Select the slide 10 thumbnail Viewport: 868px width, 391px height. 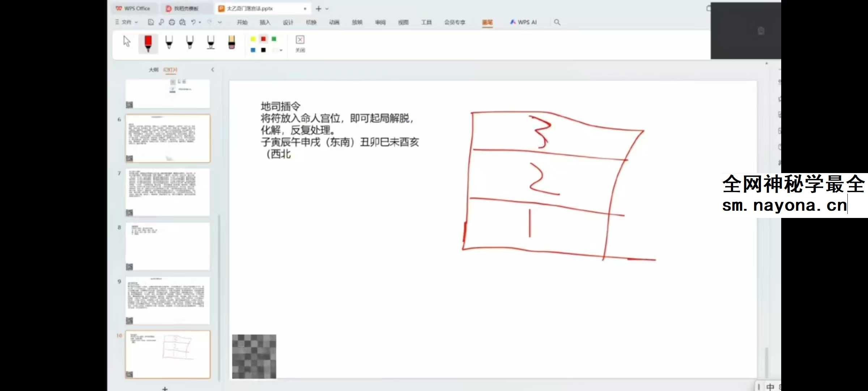[x=168, y=354]
